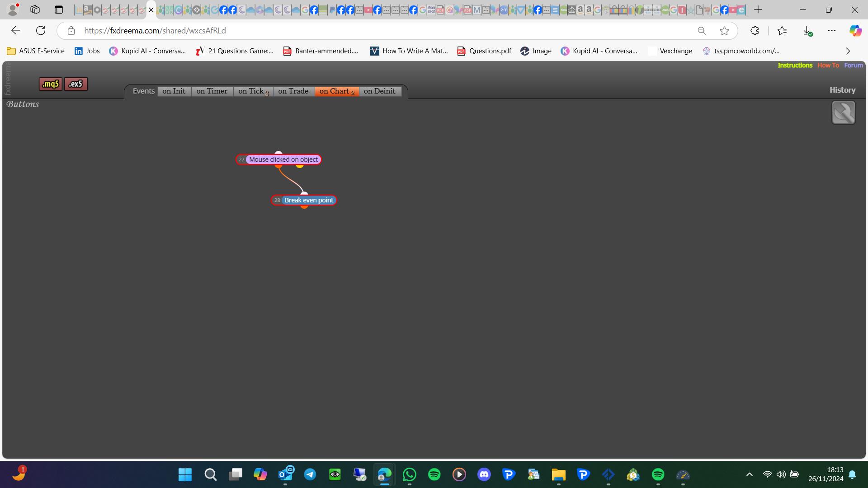Switch to the on Init tab
The image size is (868, 488).
click(174, 91)
